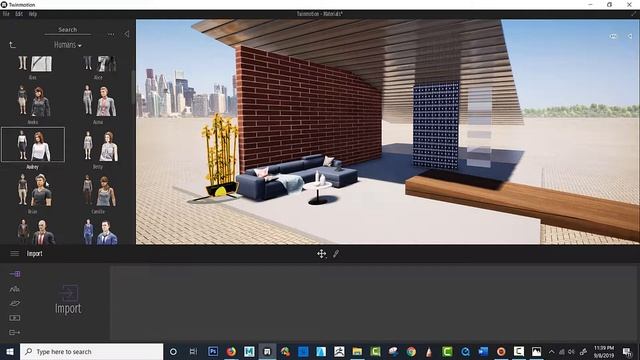Image resolution: width=640 pixels, height=360 pixels.
Task: Click the taskbar search box
Action: (x=91, y=351)
